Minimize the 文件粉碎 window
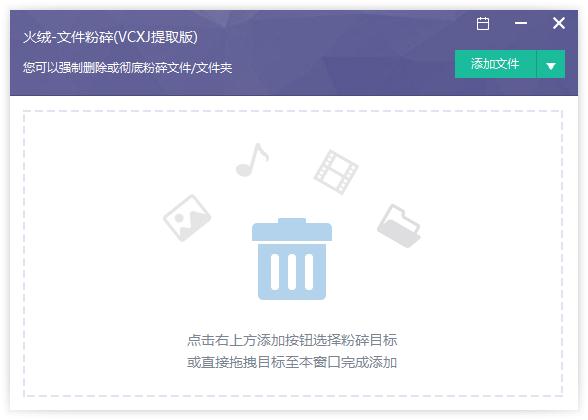The width and height of the screenshot is (588, 420). 521,23
